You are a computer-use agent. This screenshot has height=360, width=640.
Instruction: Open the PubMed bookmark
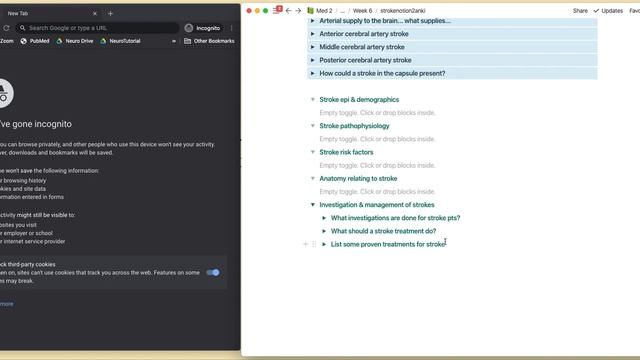(35, 41)
